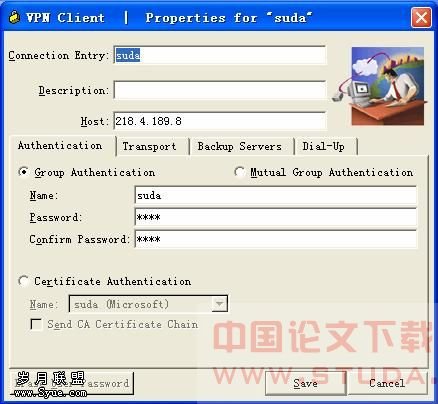Click the Host address field
The image size is (438, 404).
[x=220, y=121]
